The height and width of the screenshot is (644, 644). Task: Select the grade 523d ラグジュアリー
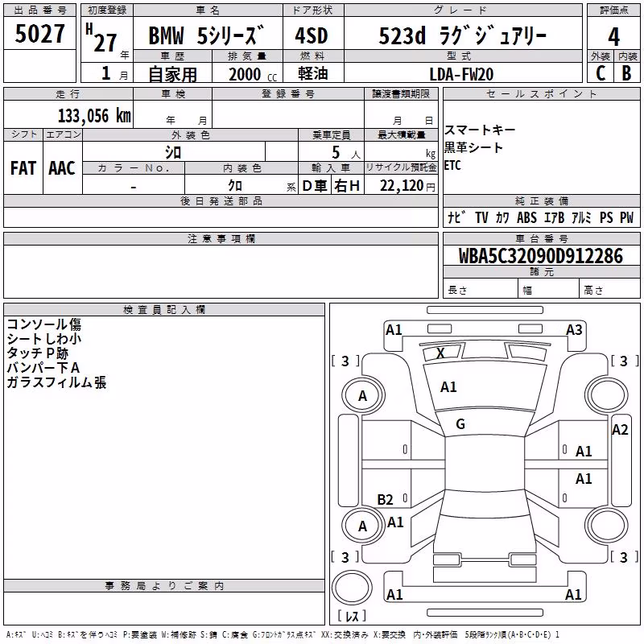pos(462,35)
